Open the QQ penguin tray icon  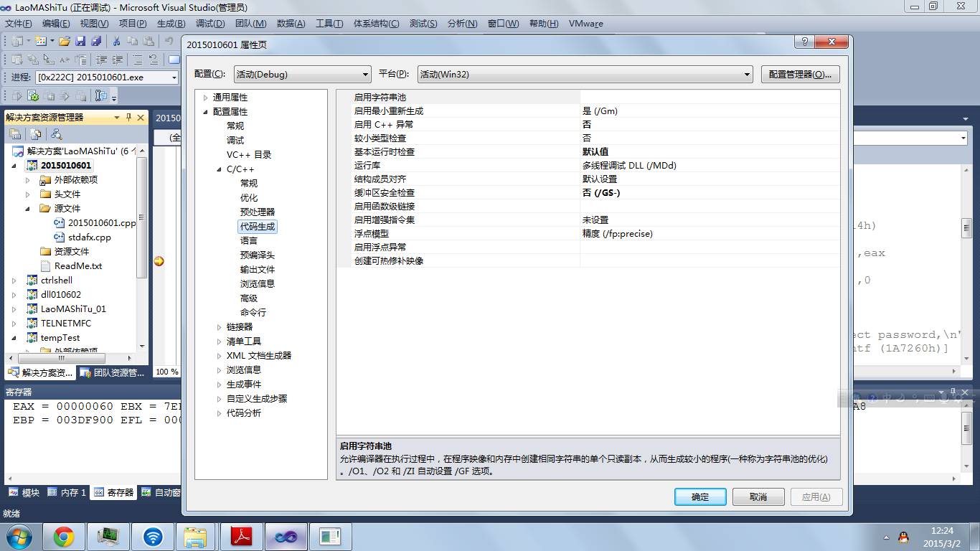(903, 537)
